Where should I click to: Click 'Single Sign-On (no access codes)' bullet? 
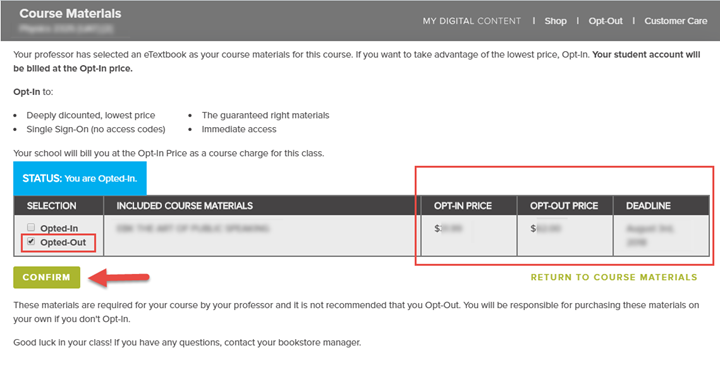96,130
